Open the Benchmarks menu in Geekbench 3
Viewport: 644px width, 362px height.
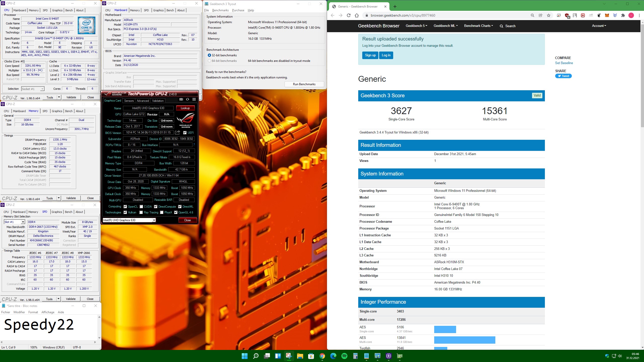[x=220, y=10]
